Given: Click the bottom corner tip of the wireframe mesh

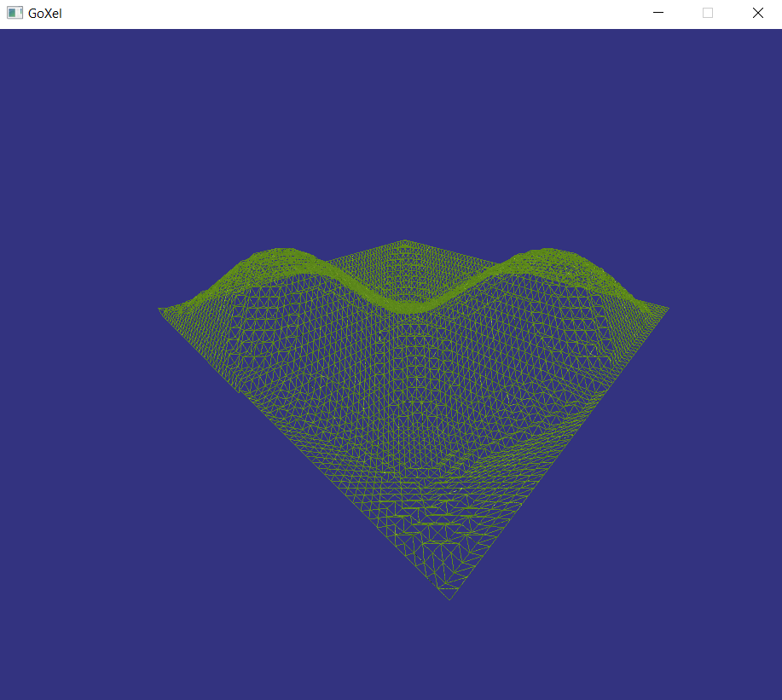Looking at the screenshot, I should [x=449, y=598].
